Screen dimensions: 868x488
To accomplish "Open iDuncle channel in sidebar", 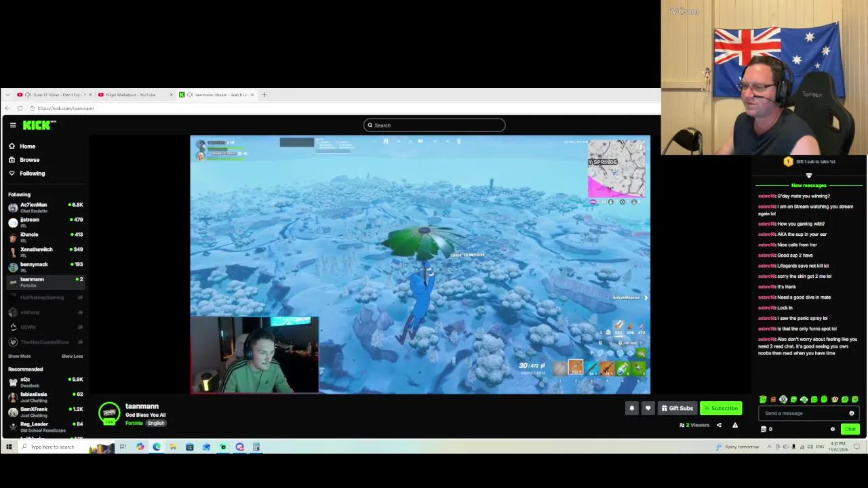I will 45,237.
